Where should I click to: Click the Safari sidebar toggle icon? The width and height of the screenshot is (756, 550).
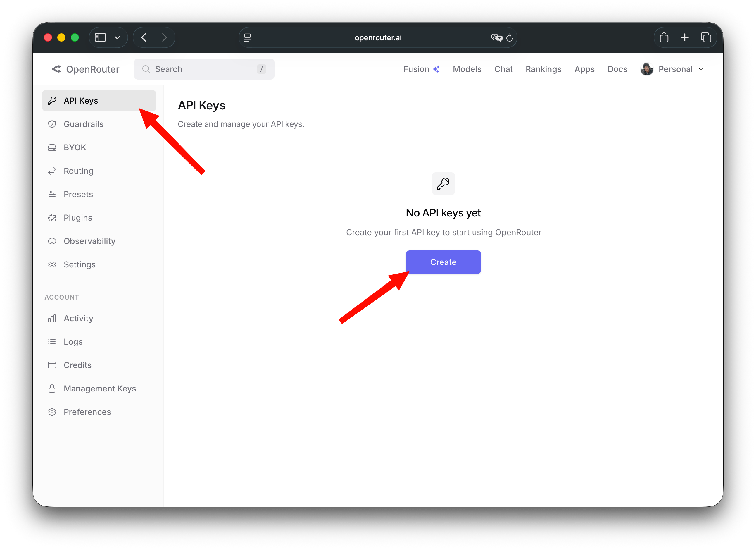(100, 37)
